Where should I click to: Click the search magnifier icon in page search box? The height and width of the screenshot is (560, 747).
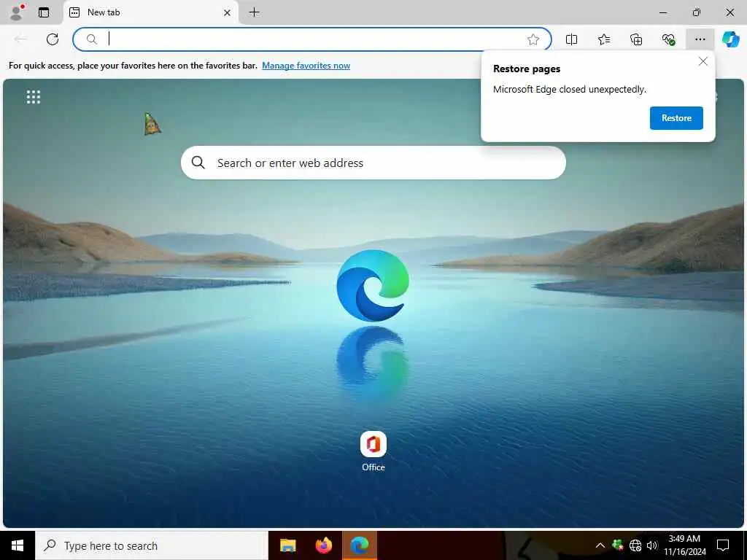198,163
